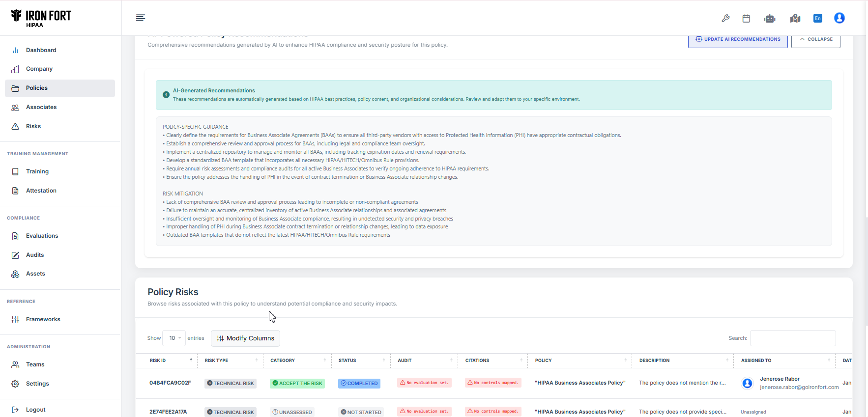
Task: Go to Frameworks in sidebar
Action: coord(43,319)
